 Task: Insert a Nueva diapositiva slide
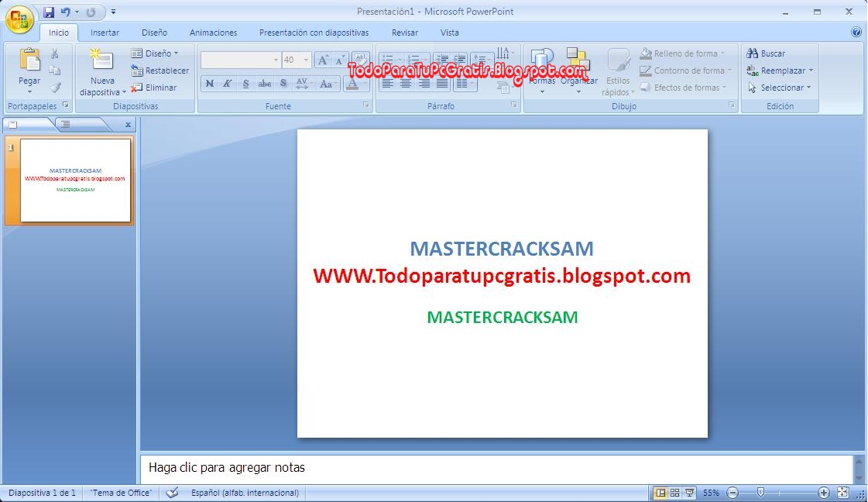(x=102, y=72)
